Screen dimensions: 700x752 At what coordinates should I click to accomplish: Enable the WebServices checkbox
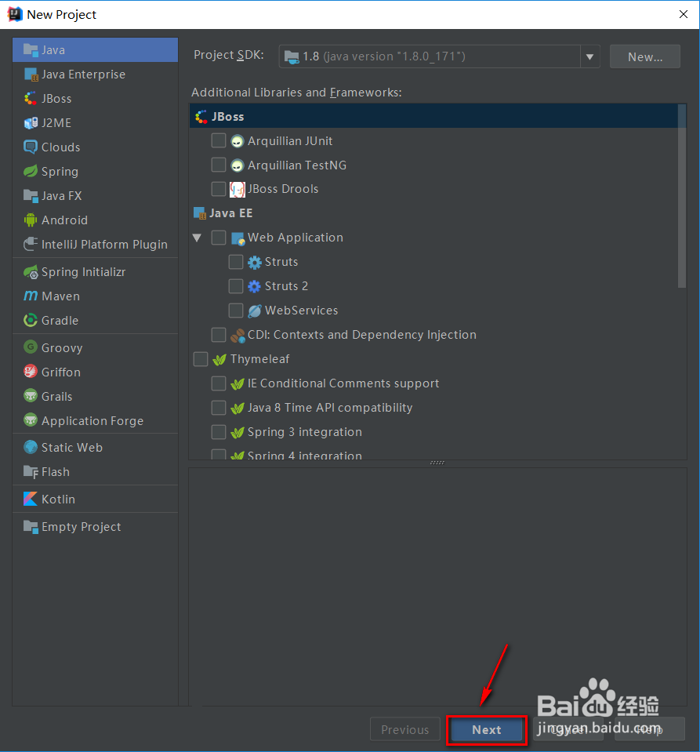pyautogui.click(x=236, y=311)
